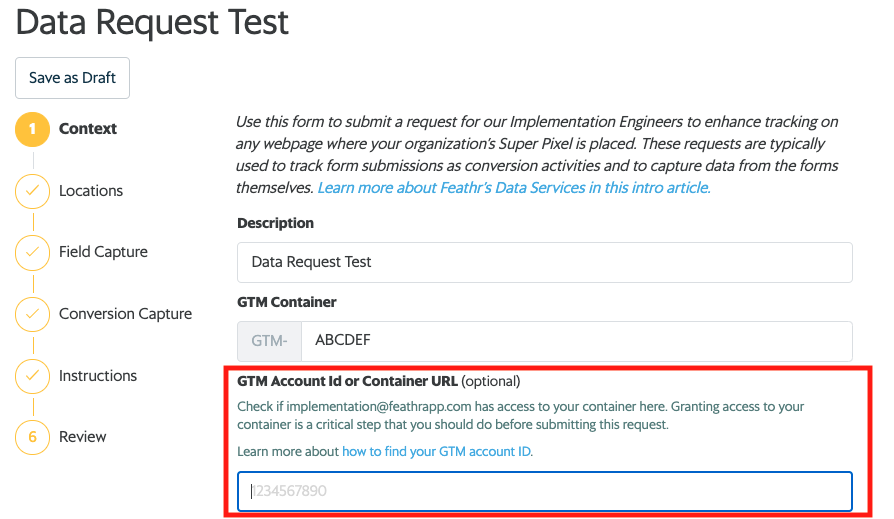Click the Locations step checkmark icon

coord(32,191)
